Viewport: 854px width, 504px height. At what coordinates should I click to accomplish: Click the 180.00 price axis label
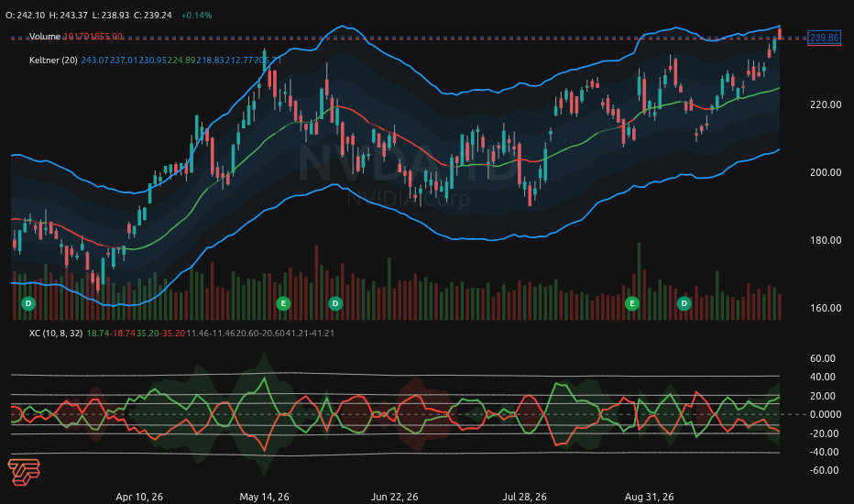tap(825, 240)
